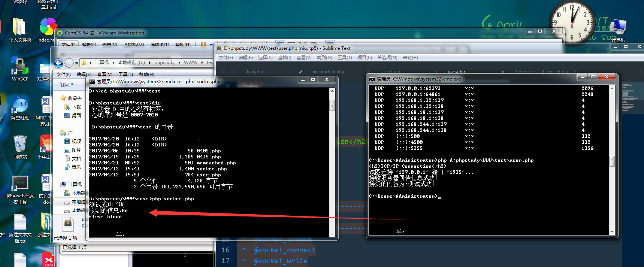Click 本地磁盘 (D:) in Explorer address path
644x267 pixels.
131,63
